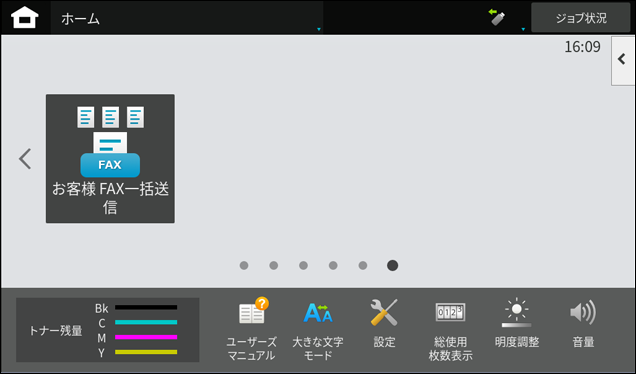The height and width of the screenshot is (374, 636).
Task: Select the third page indicator dot
Action: (x=303, y=265)
